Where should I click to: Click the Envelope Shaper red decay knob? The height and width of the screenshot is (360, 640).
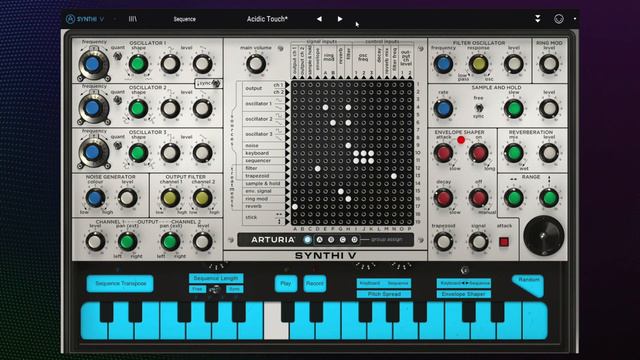coord(443,198)
